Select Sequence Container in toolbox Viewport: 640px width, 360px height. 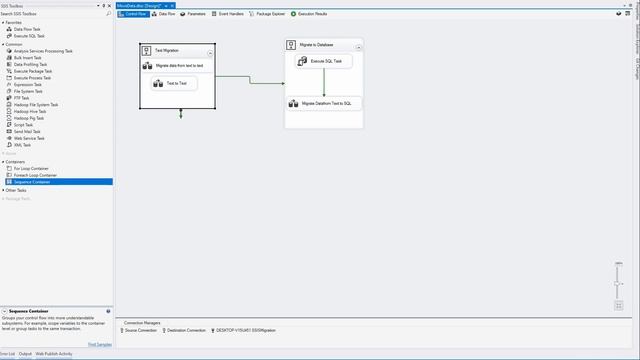pyautogui.click(x=59, y=182)
